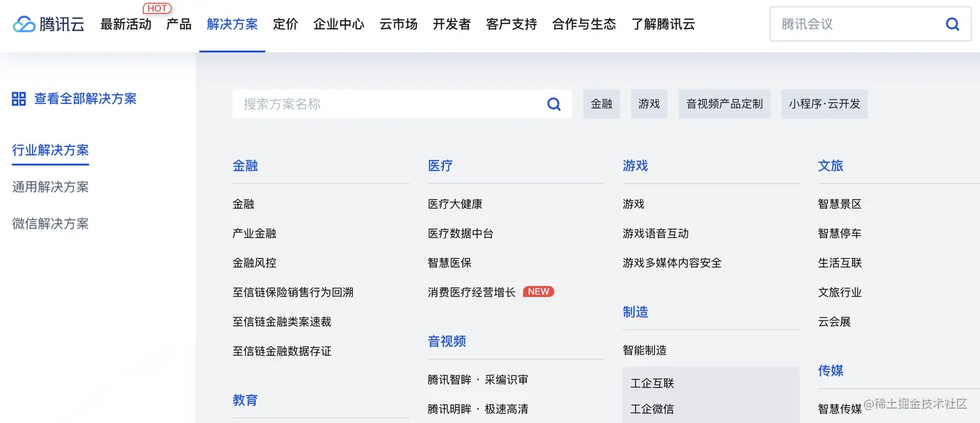Viewport: 980px width, 423px height.
Task: Open the 生活互联 solution link
Action: [x=839, y=263]
